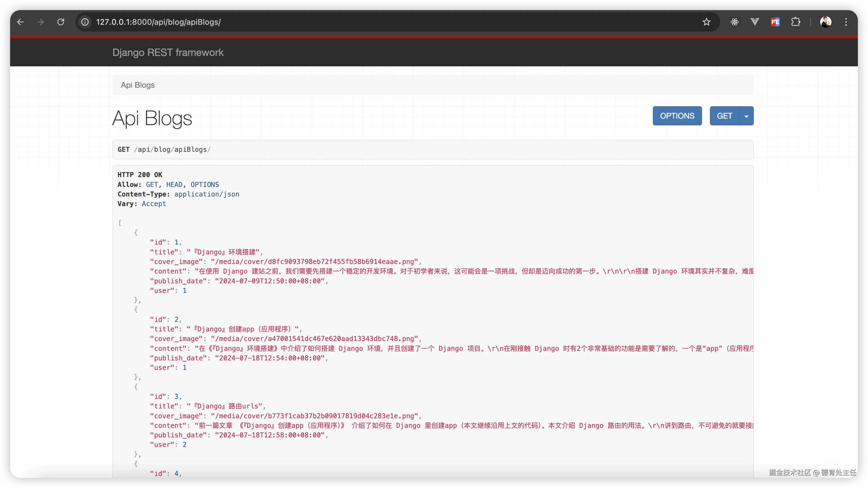Open site information icon in address bar
The width and height of the screenshot is (868, 488).
[x=85, y=22]
